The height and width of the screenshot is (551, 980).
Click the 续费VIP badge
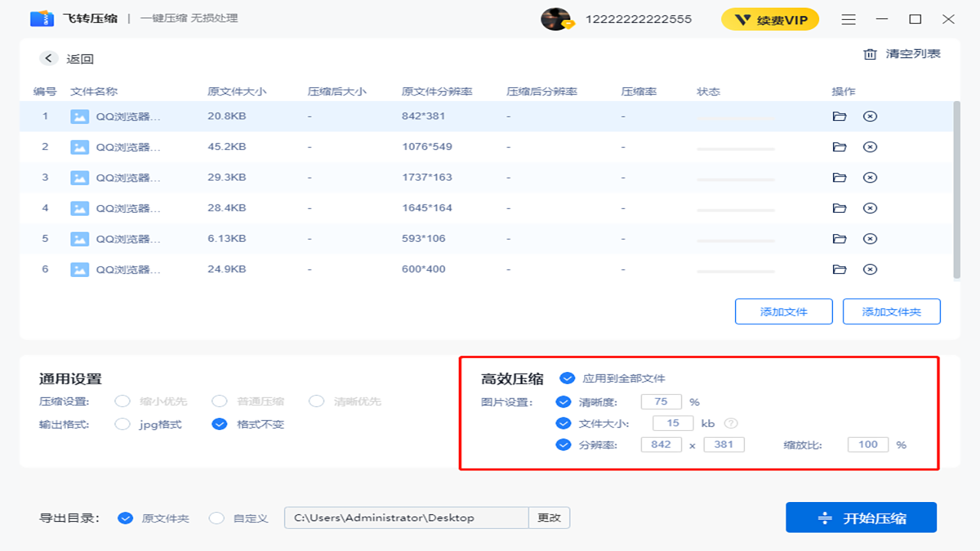[x=770, y=20]
